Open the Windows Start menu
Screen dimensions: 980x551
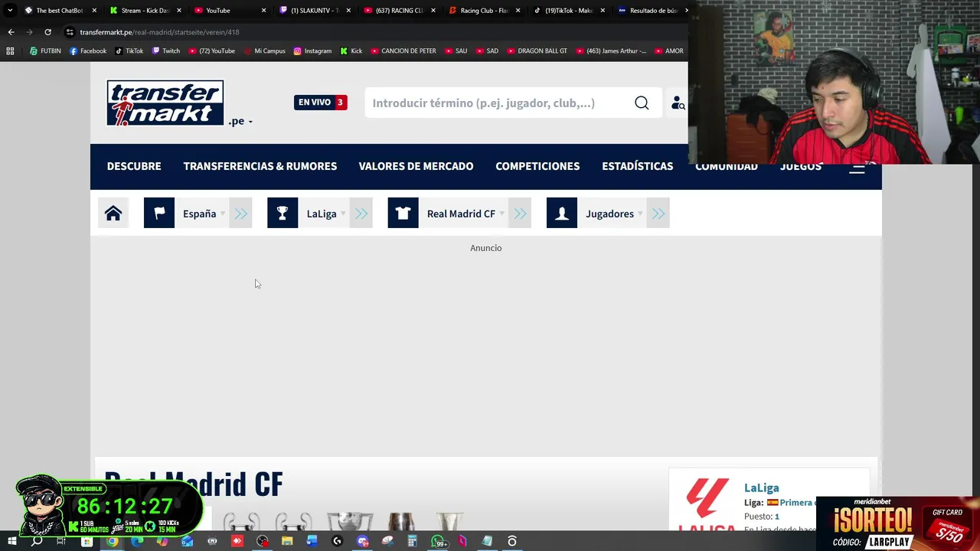(x=11, y=541)
